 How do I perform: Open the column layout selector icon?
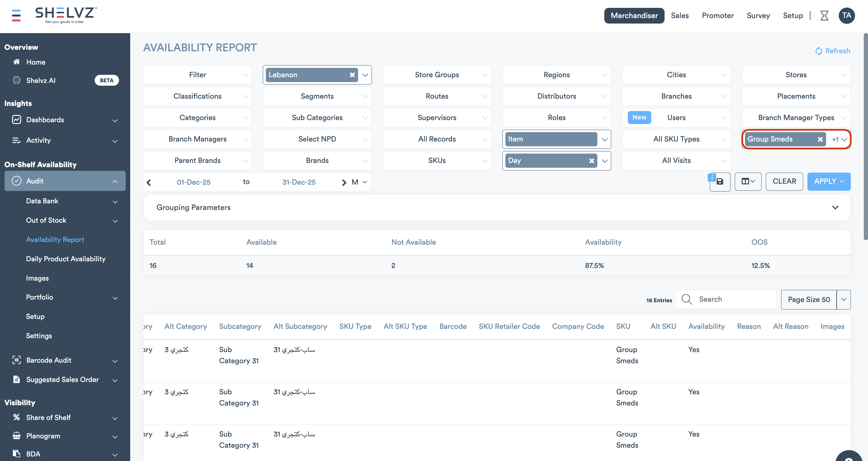(x=748, y=181)
